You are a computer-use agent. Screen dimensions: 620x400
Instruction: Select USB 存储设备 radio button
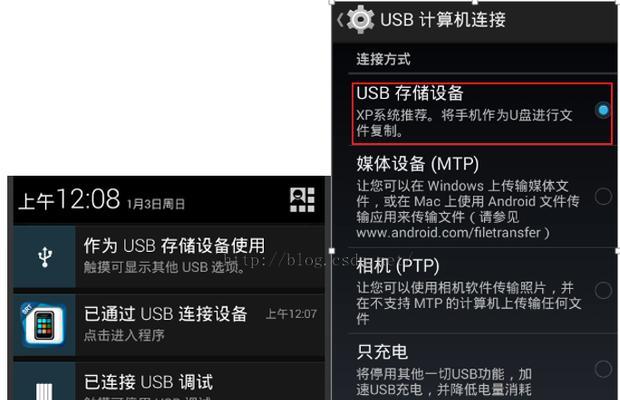[603, 110]
